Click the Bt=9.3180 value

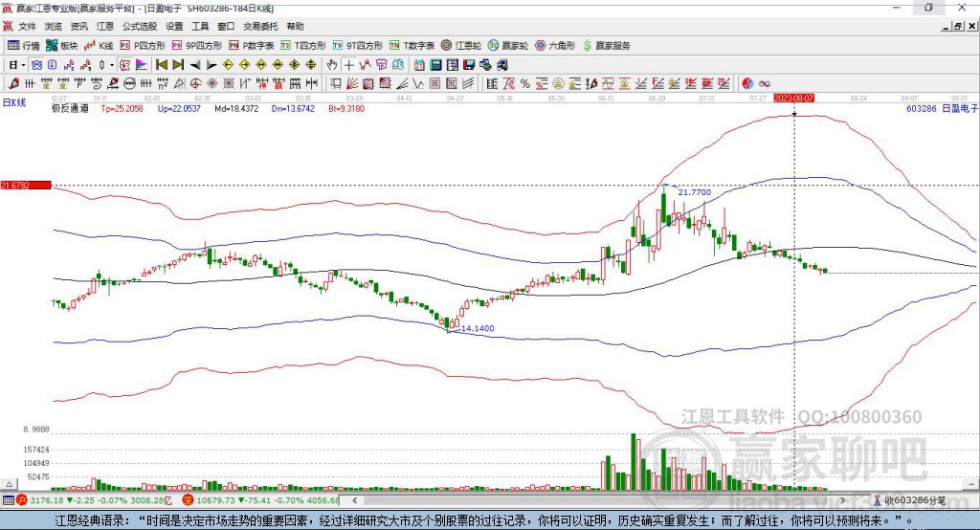[x=346, y=108]
